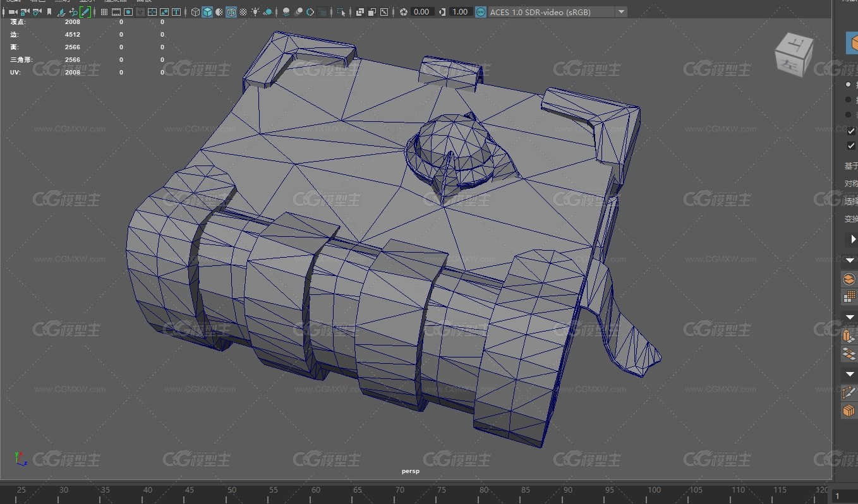The height and width of the screenshot is (504, 858).
Task: Click the edge count 4512 value
Action: click(73, 35)
